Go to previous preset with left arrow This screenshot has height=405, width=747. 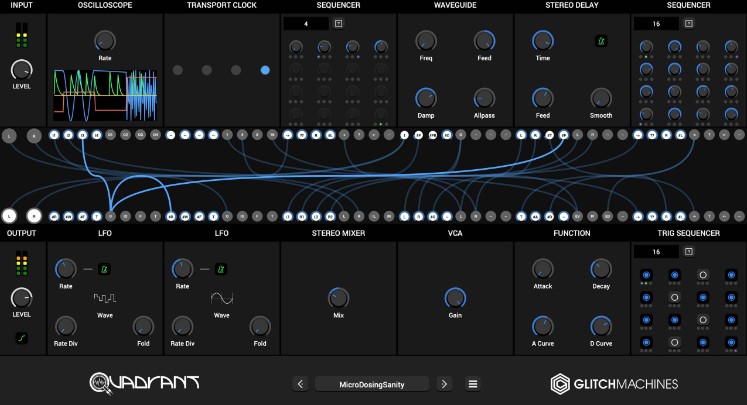coord(300,384)
